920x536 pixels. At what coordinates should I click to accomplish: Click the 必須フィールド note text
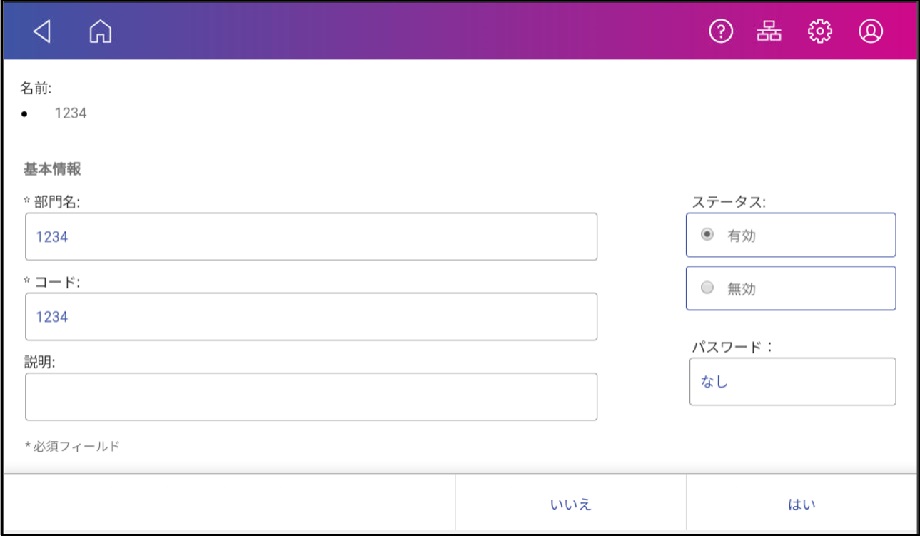point(72,446)
